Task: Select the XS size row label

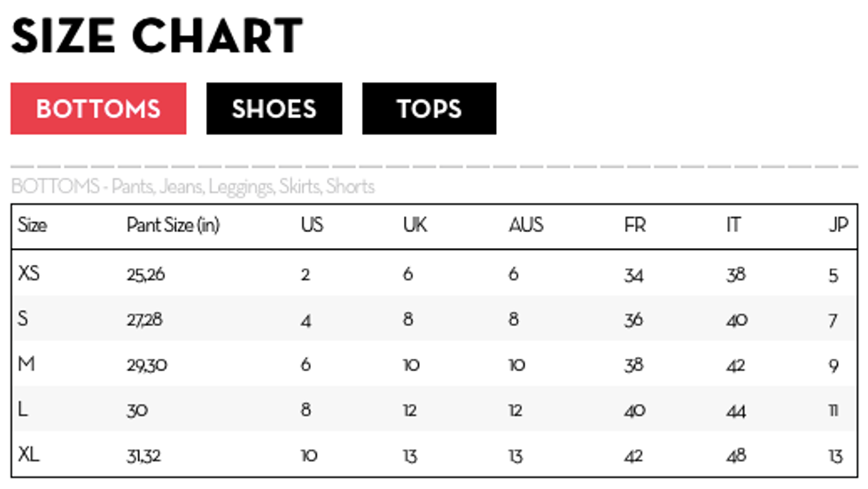Action: (x=29, y=274)
